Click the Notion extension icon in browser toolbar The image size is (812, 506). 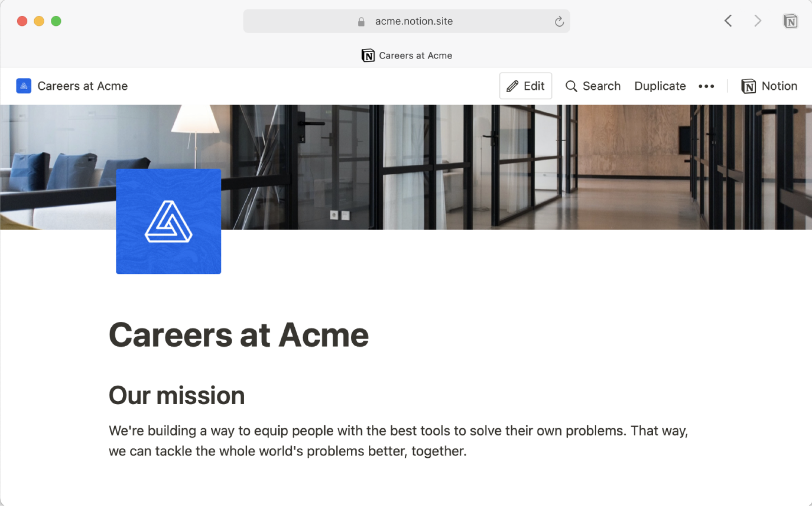[790, 21]
